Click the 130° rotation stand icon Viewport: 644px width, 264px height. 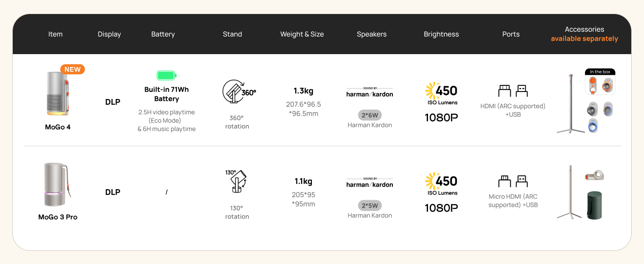[236, 181]
